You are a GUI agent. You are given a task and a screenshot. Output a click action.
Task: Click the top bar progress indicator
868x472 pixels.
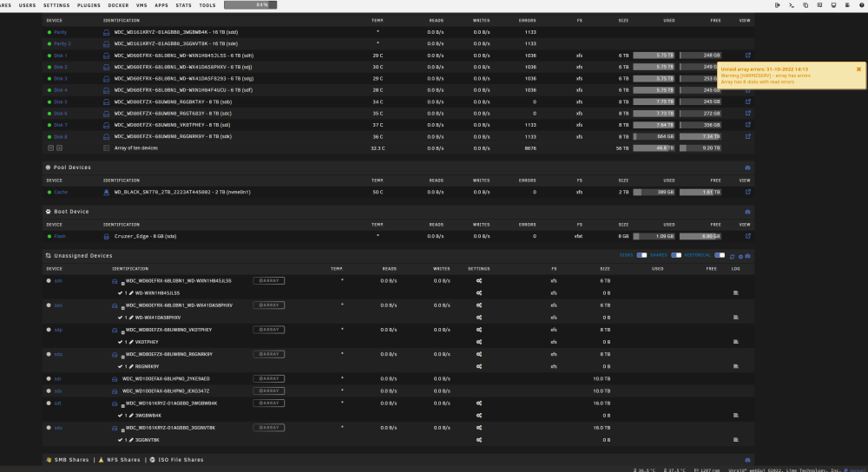tap(250, 5)
